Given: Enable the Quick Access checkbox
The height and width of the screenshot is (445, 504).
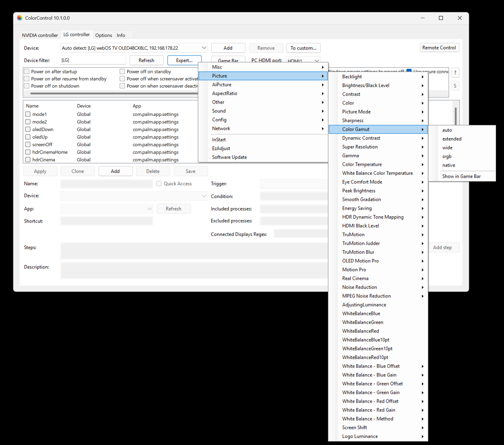Looking at the screenshot, I should (159, 184).
